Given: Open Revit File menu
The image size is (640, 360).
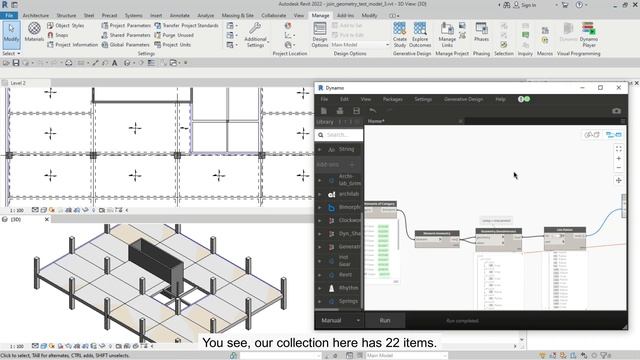Looking at the screenshot, I should tap(9, 16).
